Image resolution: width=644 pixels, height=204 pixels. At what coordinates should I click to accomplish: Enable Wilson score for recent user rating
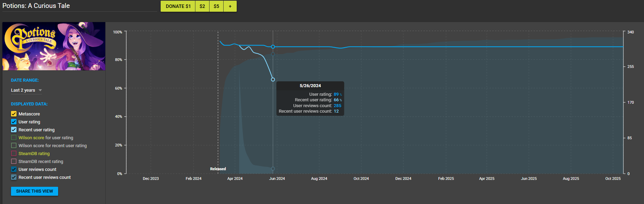coord(14,145)
